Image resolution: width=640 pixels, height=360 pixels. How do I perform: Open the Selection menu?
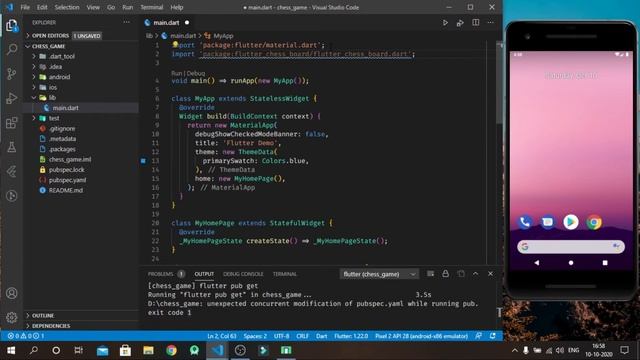pyautogui.click(x=67, y=7)
